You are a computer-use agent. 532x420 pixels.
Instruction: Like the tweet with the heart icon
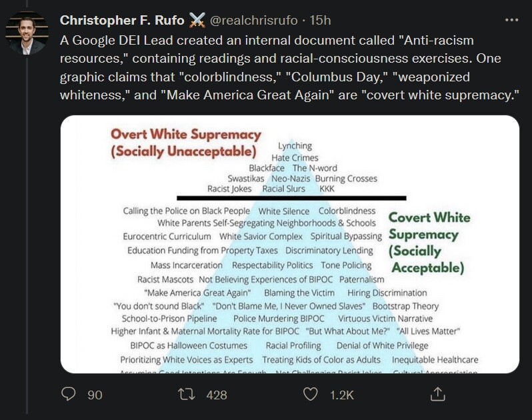pyautogui.click(x=310, y=394)
